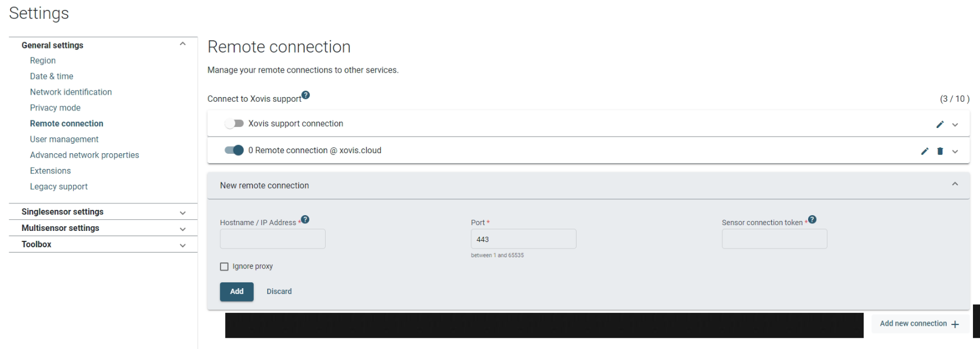Open Advanced network properties
Viewport: 980px width, 349px height.
(x=84, y=155)
